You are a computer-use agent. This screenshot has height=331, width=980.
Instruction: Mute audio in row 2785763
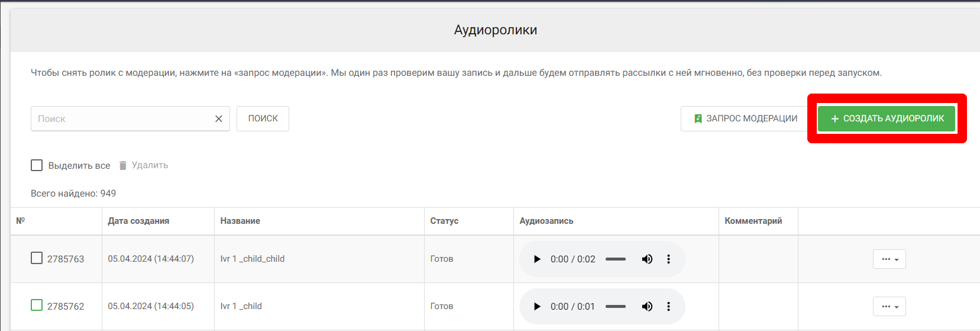647,259
